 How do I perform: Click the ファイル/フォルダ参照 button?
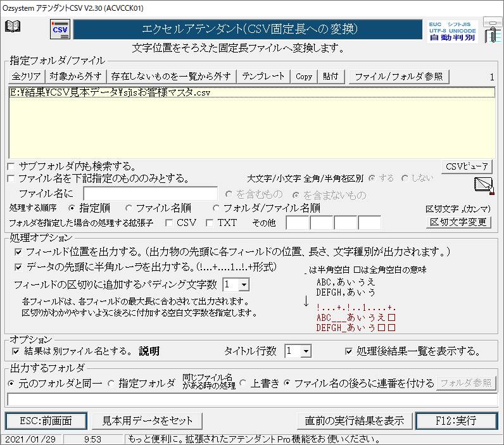(x=400, y=76)
